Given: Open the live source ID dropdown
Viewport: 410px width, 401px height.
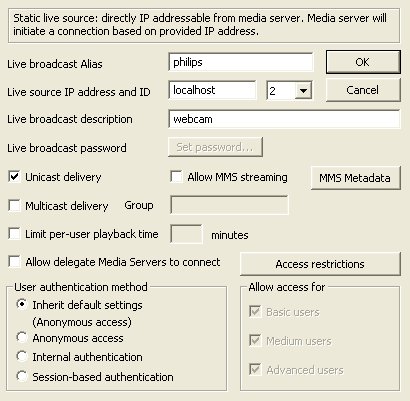Looking at the screenshot, I should (x=304, y=90).
